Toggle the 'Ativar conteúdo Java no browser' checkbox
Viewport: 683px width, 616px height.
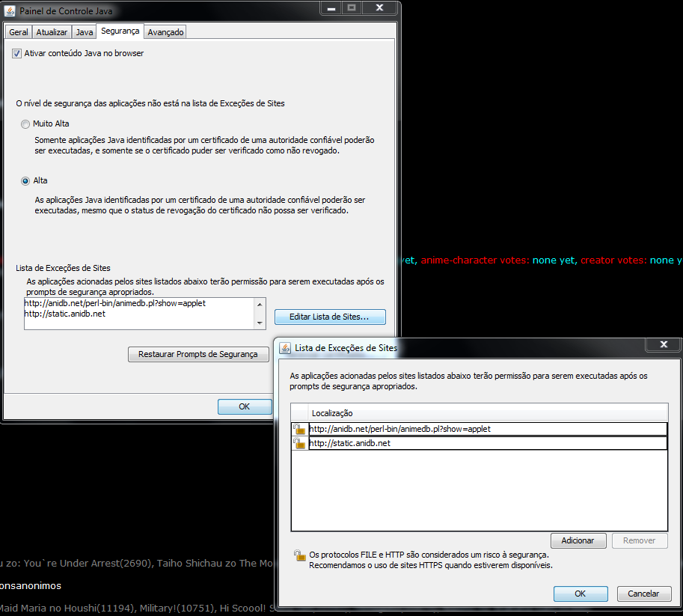tap(16, 54)
